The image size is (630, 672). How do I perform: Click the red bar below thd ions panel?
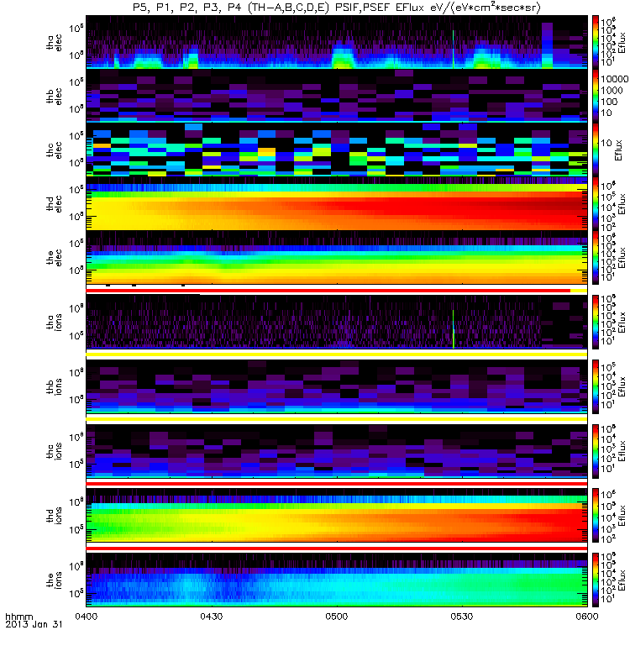(337, 549)
